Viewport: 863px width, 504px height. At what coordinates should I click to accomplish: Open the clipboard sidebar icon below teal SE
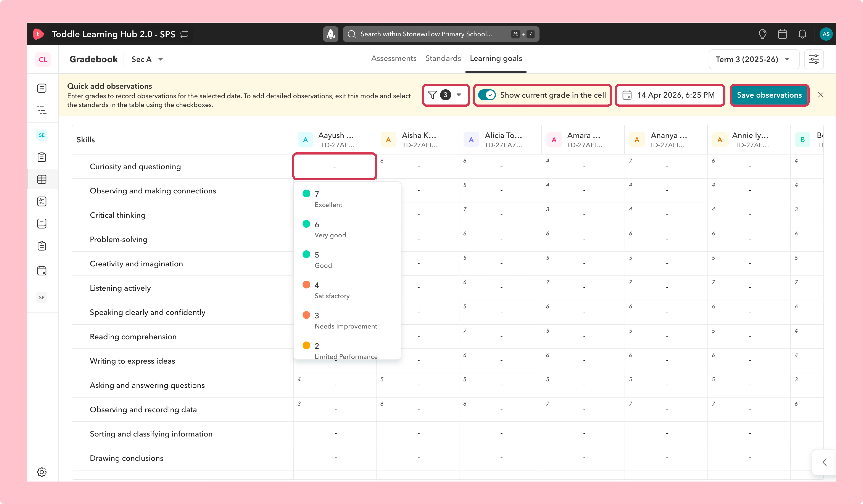pos(42,157)
